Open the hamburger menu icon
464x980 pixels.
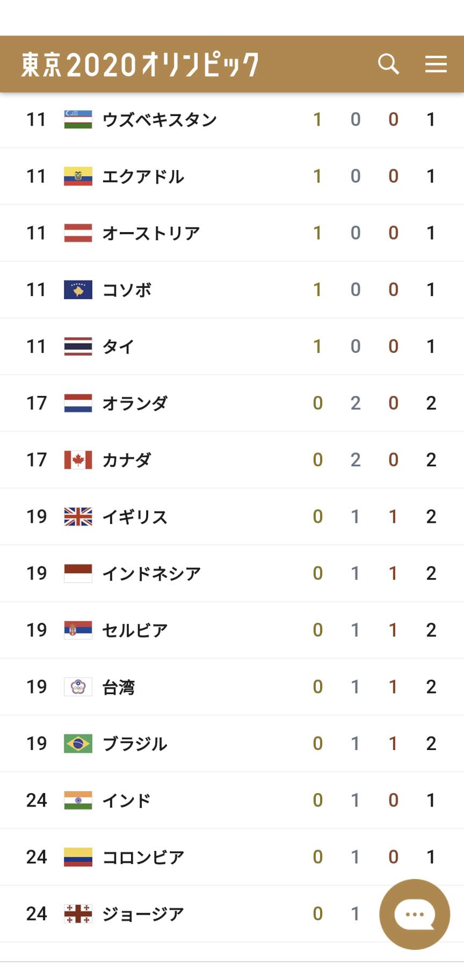pos(436,64)
